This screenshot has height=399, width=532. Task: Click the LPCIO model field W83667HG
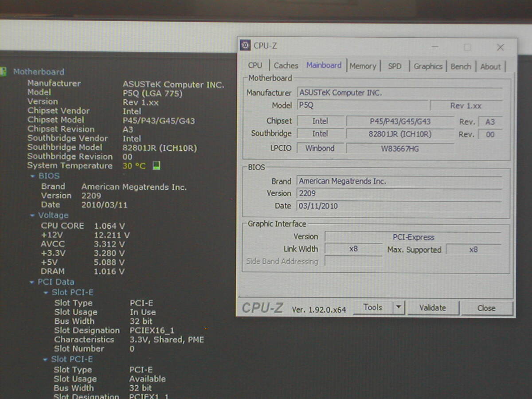[400, 149]
